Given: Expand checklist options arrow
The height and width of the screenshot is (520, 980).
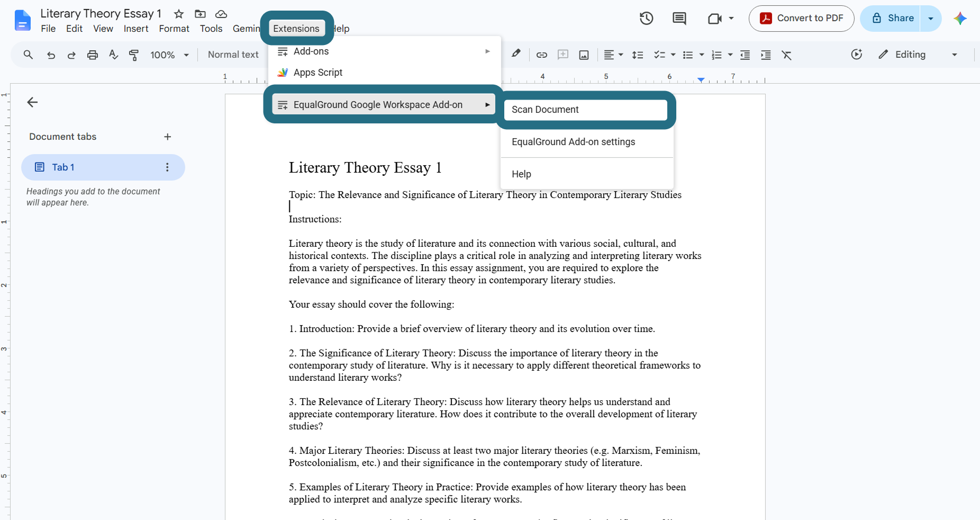Looking at the screenshot, I should click(673, 55).
